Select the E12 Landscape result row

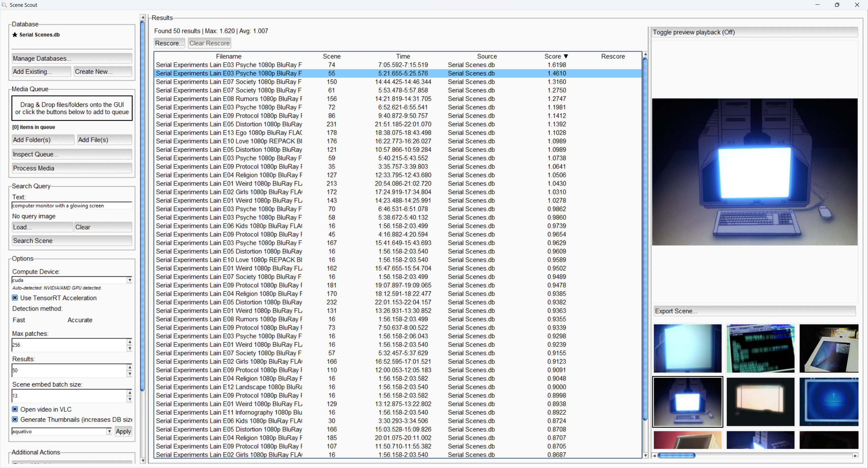pyautogui.click(x=398, y=387)
